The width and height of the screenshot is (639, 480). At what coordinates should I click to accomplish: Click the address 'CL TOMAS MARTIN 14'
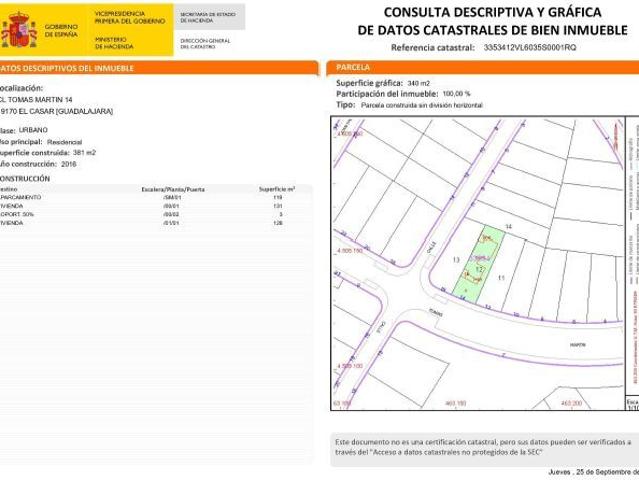(36, 100)
